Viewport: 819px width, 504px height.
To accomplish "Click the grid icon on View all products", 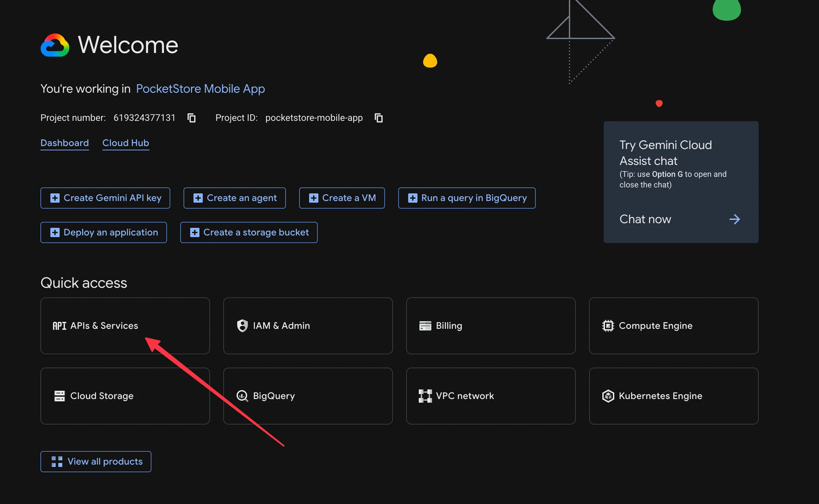I will pos(57,462).
